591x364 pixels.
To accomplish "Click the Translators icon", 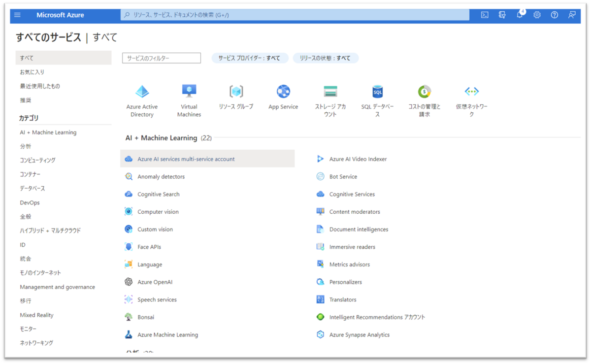I will [321, 299].
